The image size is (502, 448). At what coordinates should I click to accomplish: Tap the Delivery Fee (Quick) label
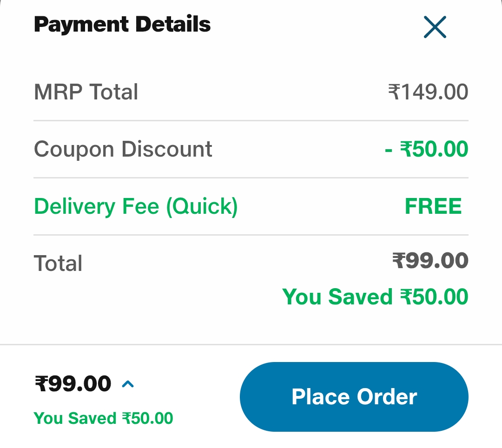coord(136,206)
